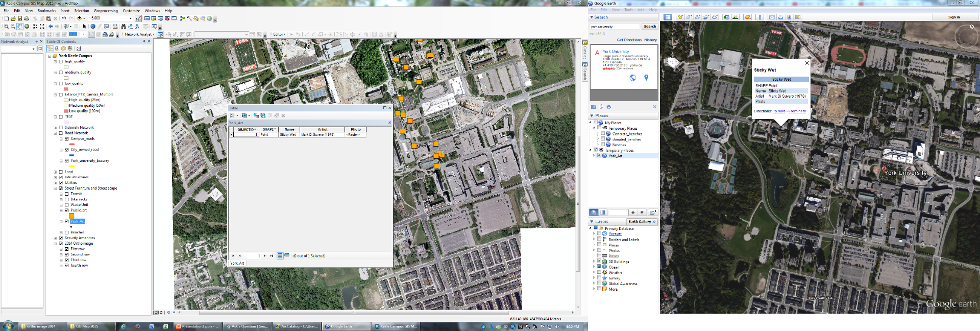The width and height of the screenshot is (980, 331).
Task: Click Add Polygon icon in Google Earth
Action: [x=689, y=17]
